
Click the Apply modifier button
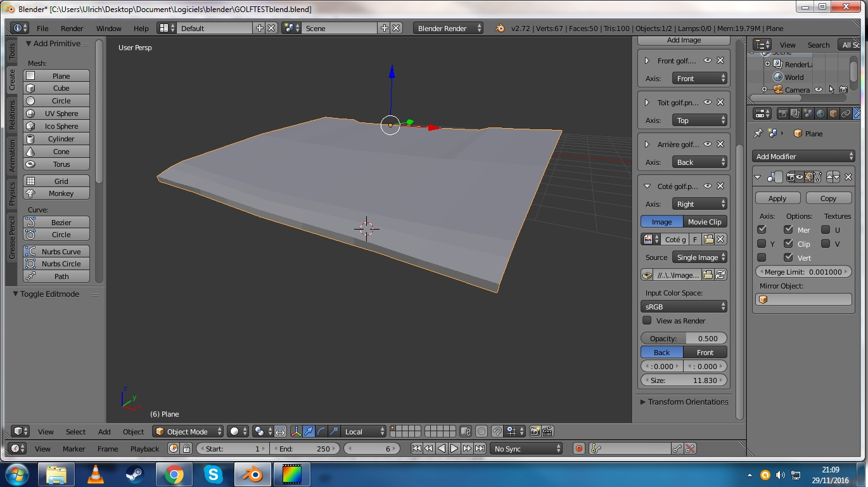click(x=777, y=198)
